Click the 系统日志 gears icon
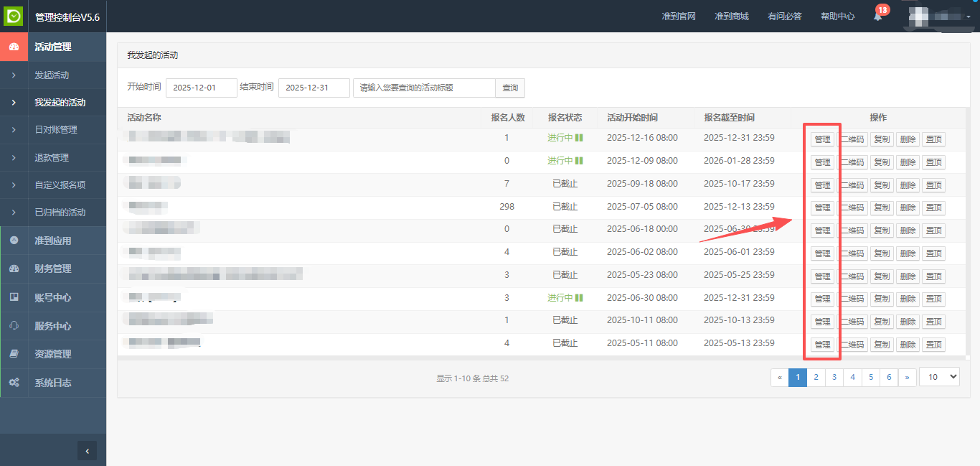This screenshot has width=980, height=466. coord(14,383)
